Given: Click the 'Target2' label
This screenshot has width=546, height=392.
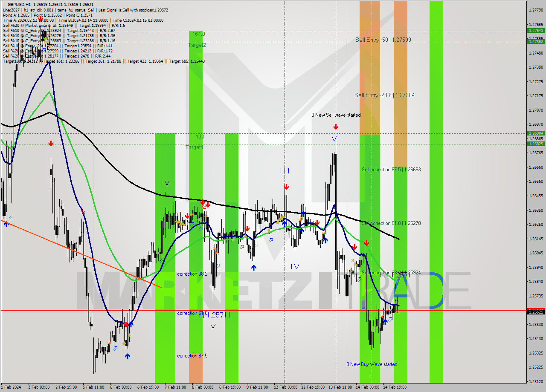Looking at the screenshot, I should (x=197, y=45).
